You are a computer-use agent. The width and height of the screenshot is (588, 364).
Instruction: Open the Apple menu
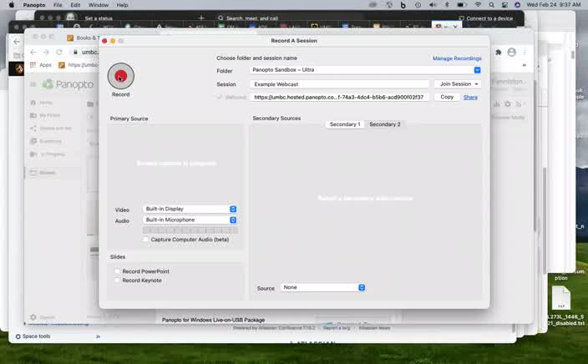12,5
